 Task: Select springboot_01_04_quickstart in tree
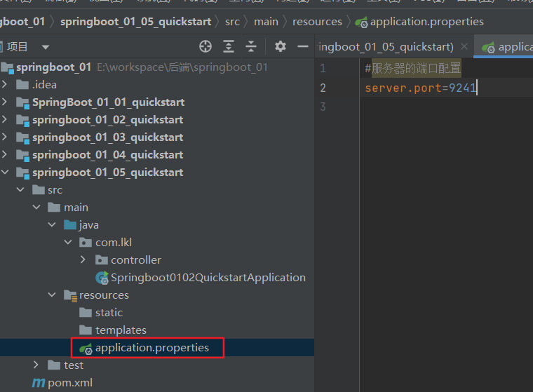pyautogui.click(x=108, y=156)
